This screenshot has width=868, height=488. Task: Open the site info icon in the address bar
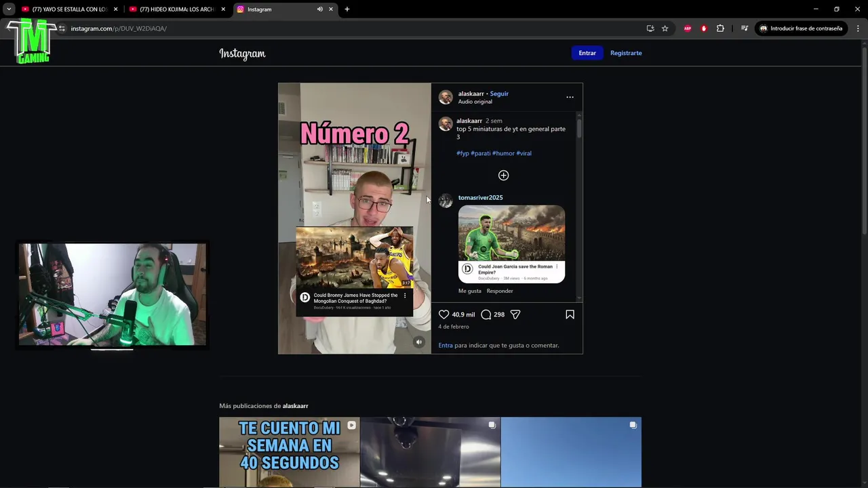(62, 28)
